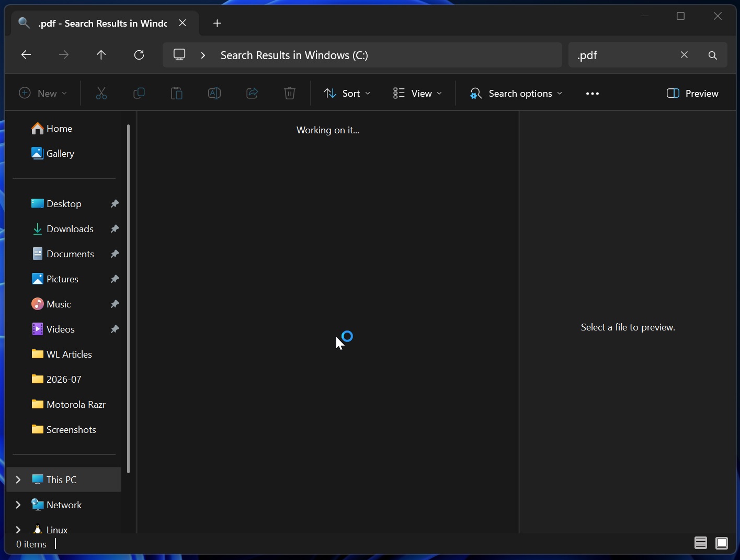Unpin Downloads using its pin icon

coord(115,228)
